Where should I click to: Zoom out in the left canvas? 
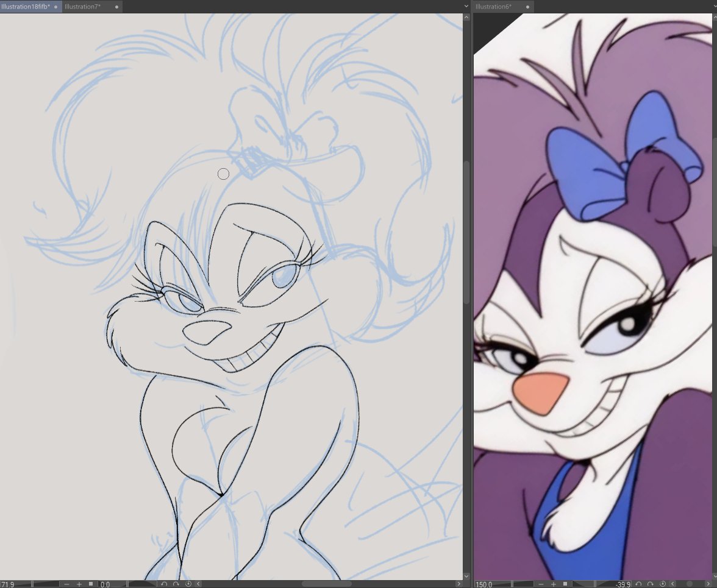(x=67, y=584)
